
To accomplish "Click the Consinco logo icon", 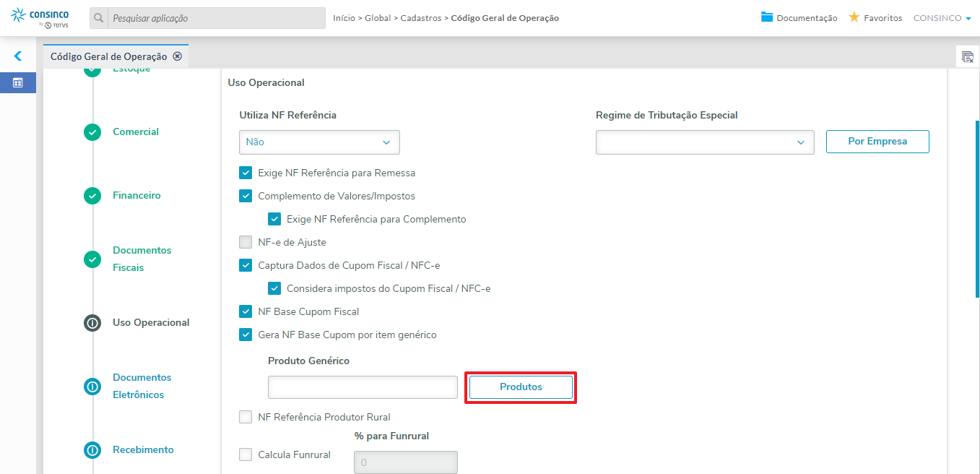I will pyautogui.click(x=19, y=15).
